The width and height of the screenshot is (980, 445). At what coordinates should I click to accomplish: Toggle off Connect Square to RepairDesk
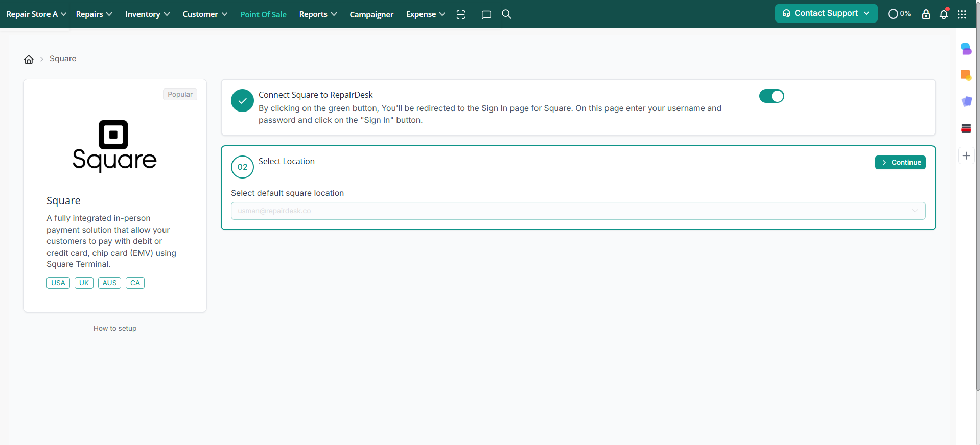771,96
